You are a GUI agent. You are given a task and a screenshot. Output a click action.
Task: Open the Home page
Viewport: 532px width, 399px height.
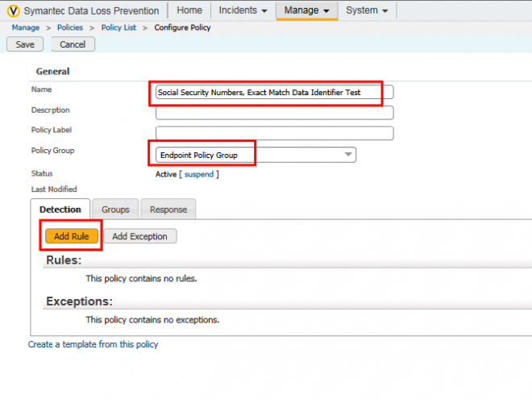pyautogui.click(x=189, y=10)
